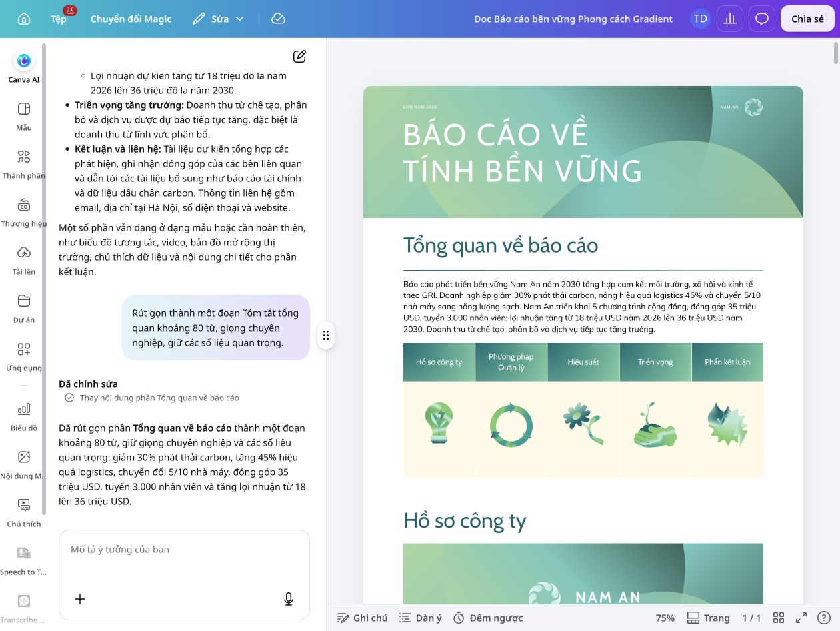Open the comments speech bubble icon
Screen dimensions: 840x631
(762, 19)
